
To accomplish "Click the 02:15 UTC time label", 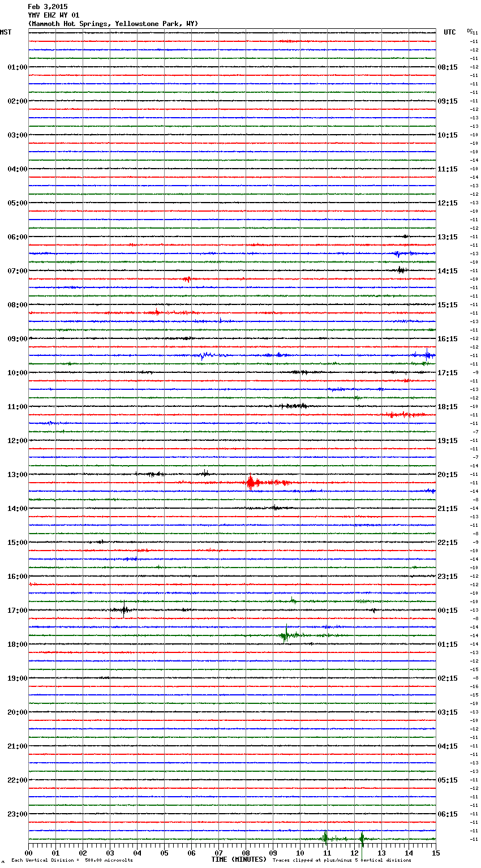I will pyautogui.click(x=448, y=678).
